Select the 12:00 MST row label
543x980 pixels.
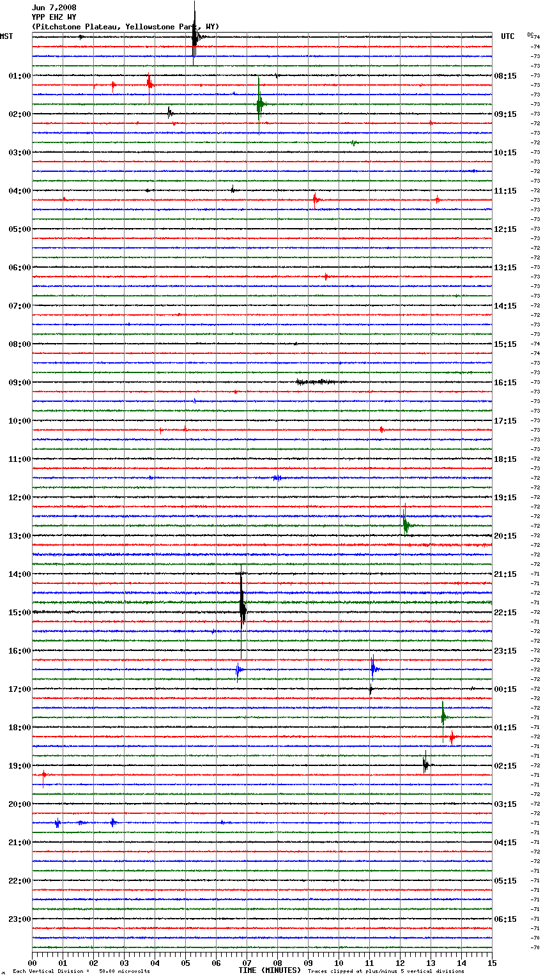point(20,498)
